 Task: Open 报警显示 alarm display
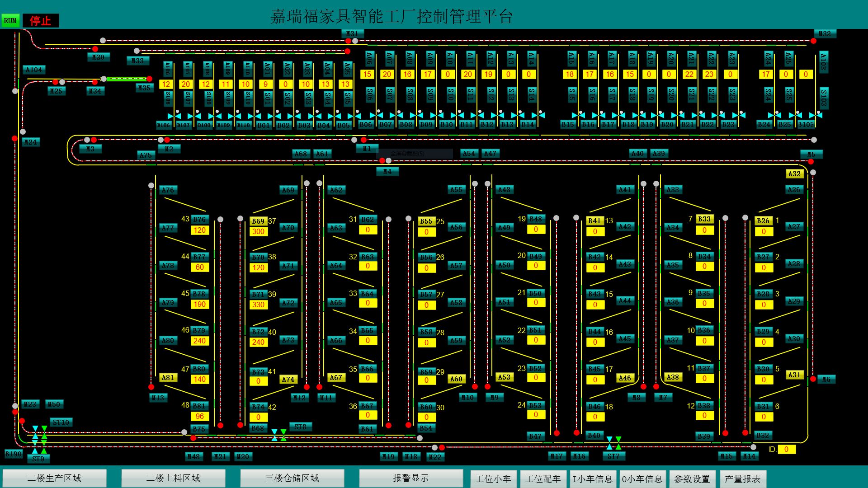click(410, 478)
